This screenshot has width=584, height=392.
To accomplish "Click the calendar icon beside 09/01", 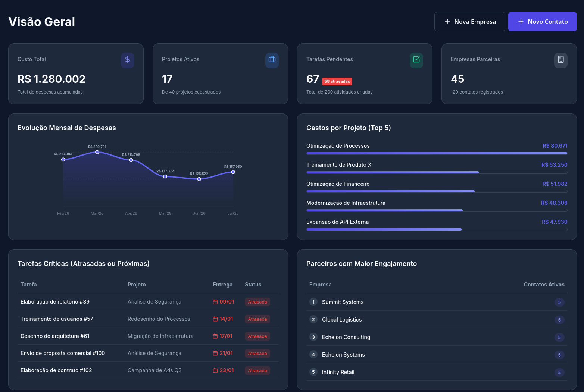I will pos(215,302).
